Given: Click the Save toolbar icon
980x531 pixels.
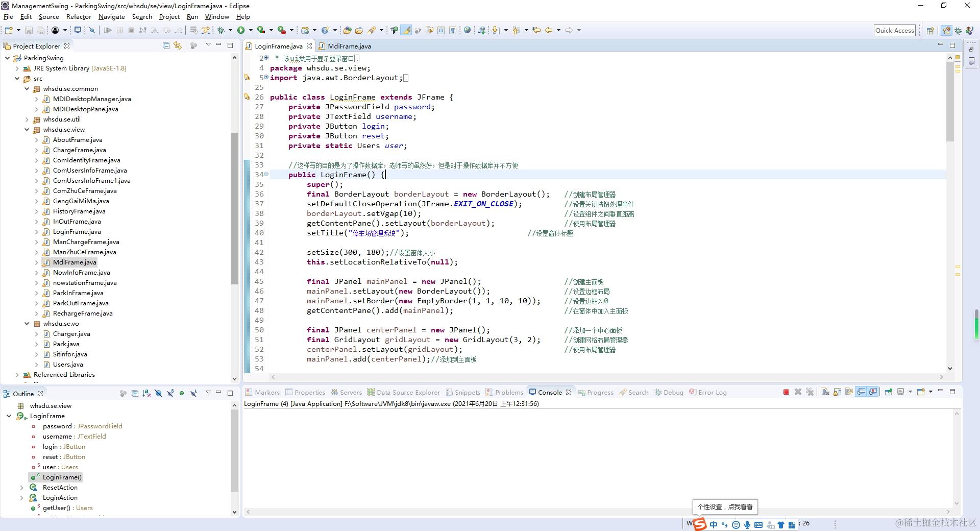Looking at the screenshot, I should click(29, 30).
